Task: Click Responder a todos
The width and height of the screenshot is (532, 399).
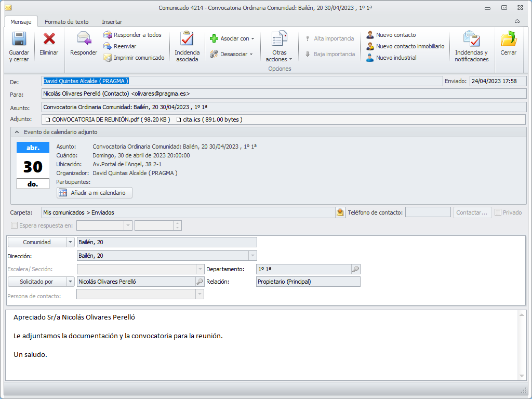Action: (132, 35)
